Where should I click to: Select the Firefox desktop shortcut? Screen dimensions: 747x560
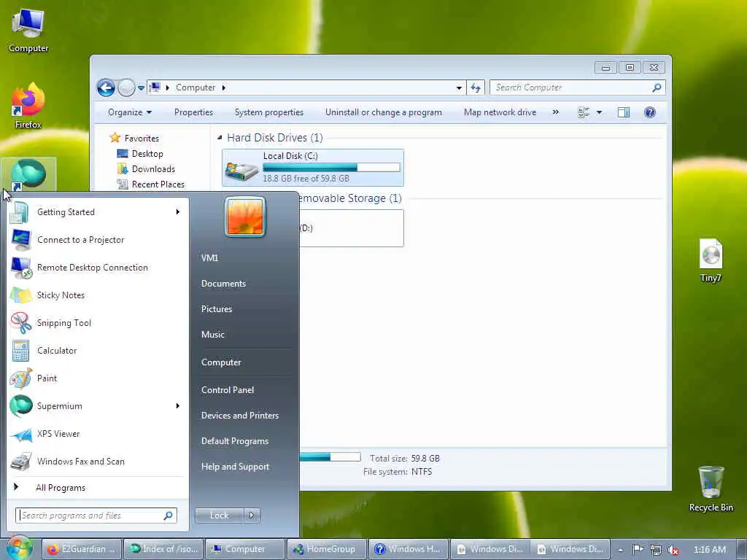pyautogui.click(x=28, y=106)
